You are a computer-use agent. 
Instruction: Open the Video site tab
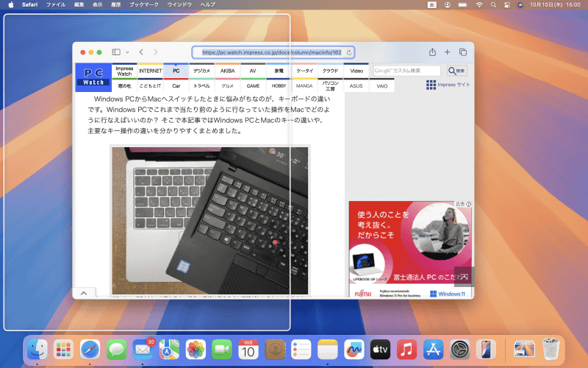pyautogui.click(x=356, y=71)
